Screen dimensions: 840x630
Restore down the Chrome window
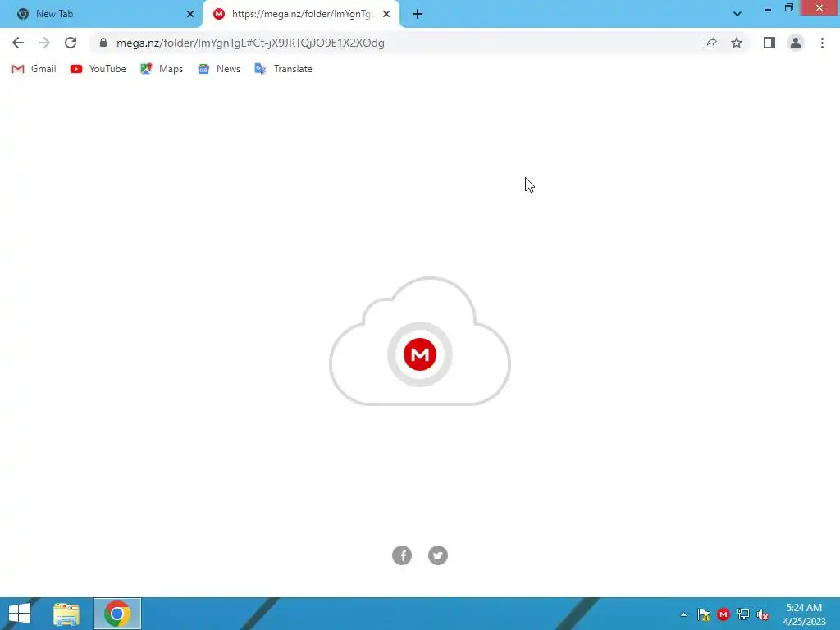(x=788, y=8)
